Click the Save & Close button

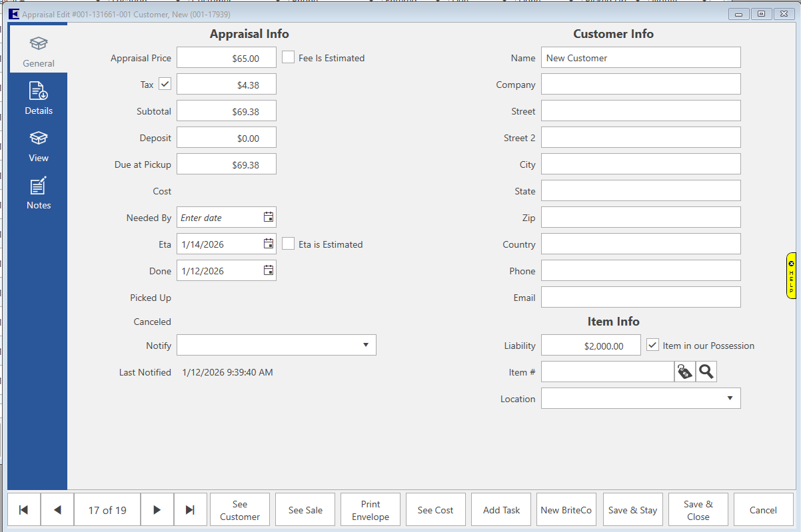point(698,510)
